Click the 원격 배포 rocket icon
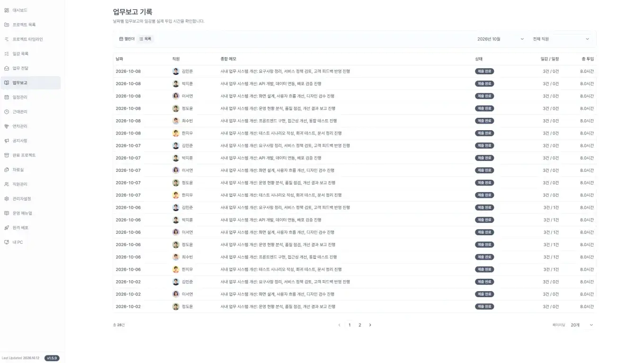Screen dimensions: 644x363 click(7, 228)
